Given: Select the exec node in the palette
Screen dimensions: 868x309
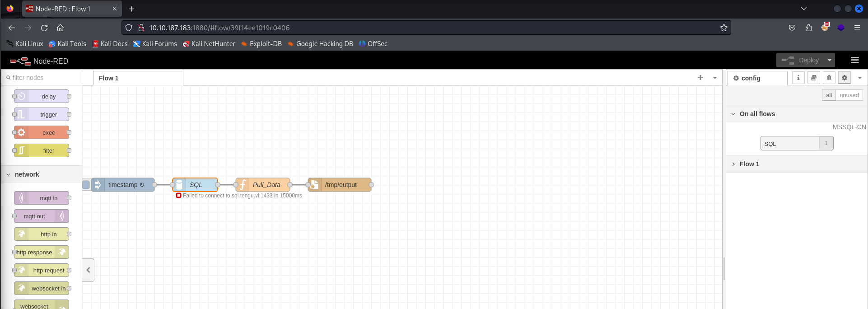Looking at the screenshot, I should coord(42,132).
